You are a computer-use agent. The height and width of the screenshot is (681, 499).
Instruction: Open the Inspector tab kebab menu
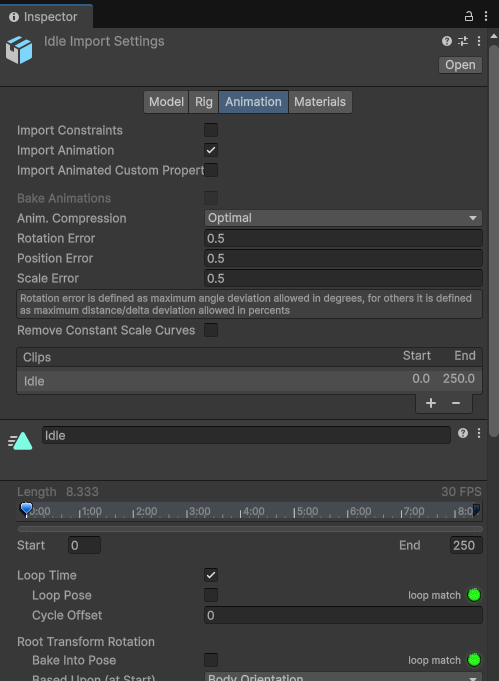point(486,17)
